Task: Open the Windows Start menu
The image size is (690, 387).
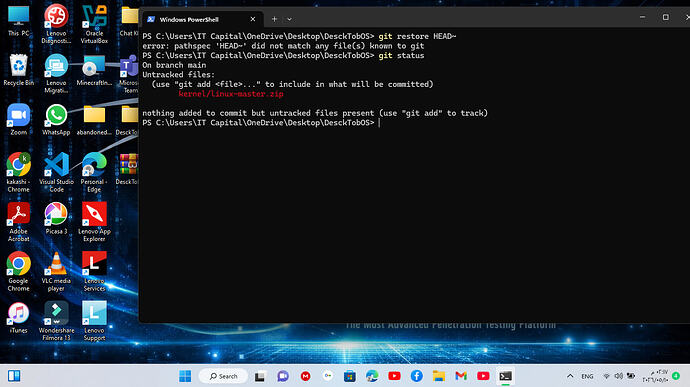Action: (185, 376)
